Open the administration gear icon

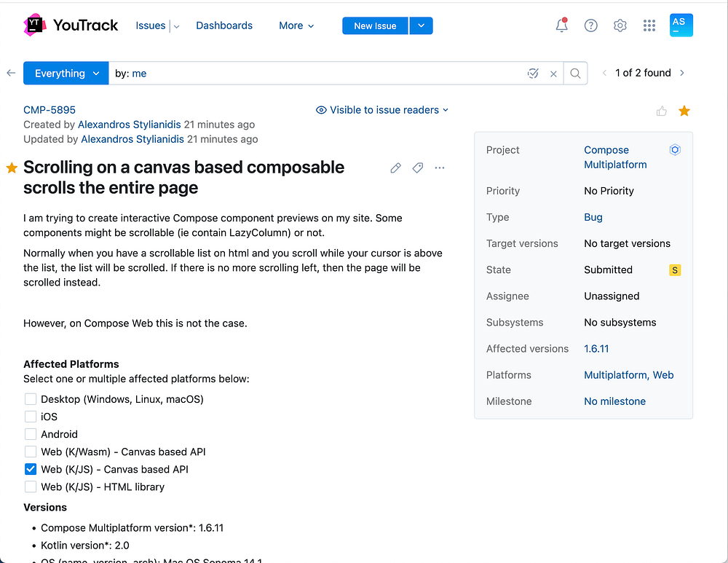coord(620,25)
